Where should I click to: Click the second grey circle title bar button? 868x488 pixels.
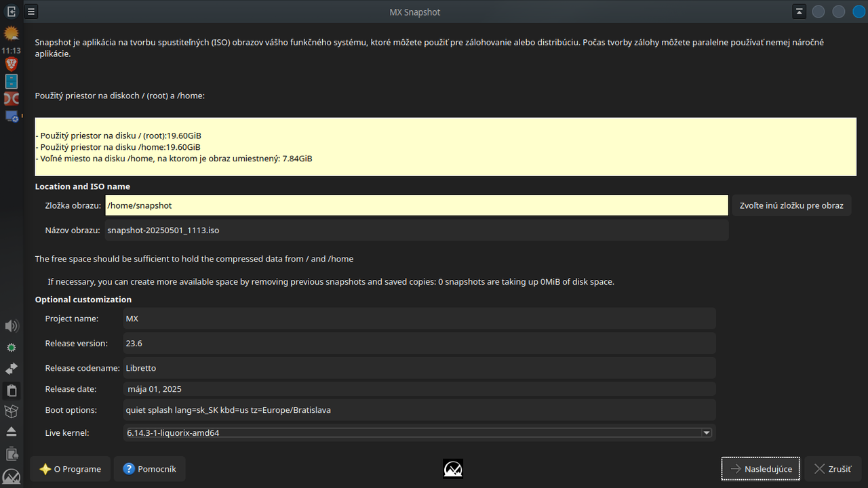(x=839, y=12)
